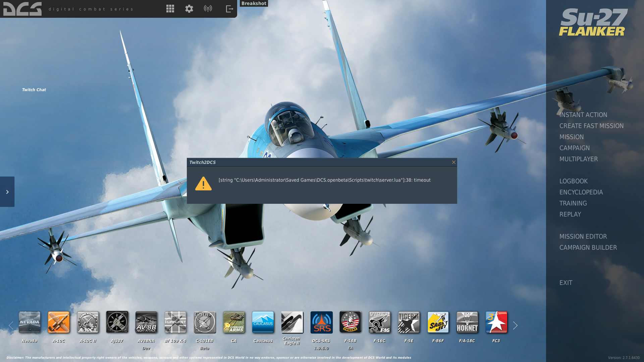The image size is (644, 362).
Task: Click the server.lua timeout error message text
Action: pos(324,180)
